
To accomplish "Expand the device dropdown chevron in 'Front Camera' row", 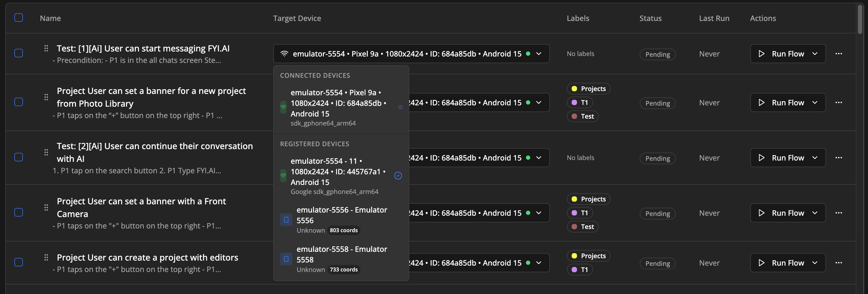I will (539, 213).
